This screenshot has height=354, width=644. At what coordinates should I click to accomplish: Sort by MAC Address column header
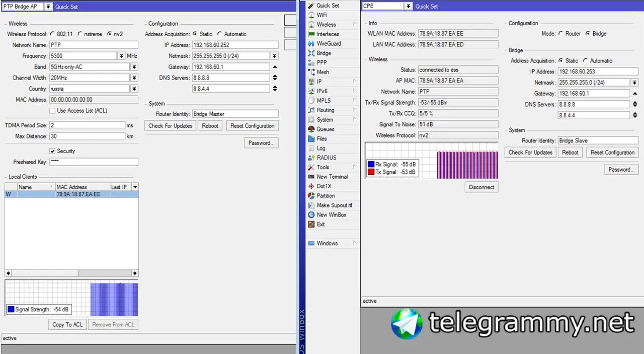click(82, 187)
